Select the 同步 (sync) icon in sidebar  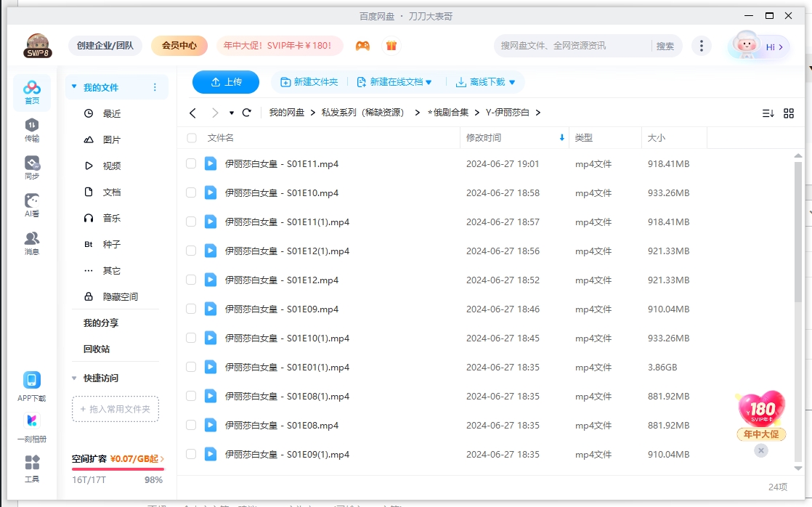(x=31, y=166)
